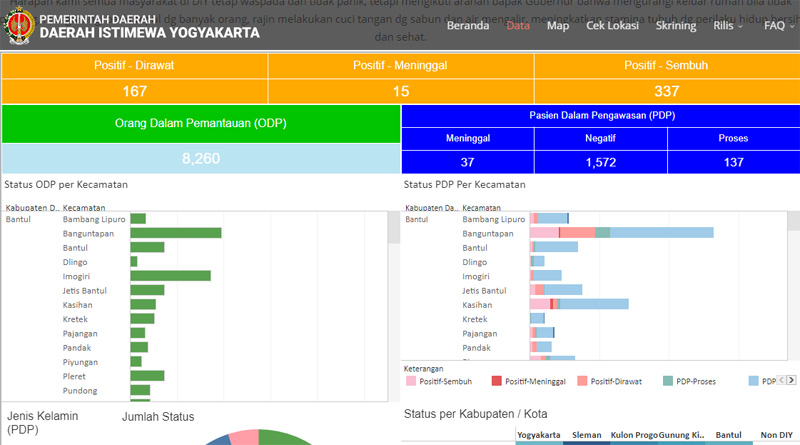Viewport: 800px width, 445px height.
Task: Click the Banguntapan bar in ODP chart
Action: point(176,233)
